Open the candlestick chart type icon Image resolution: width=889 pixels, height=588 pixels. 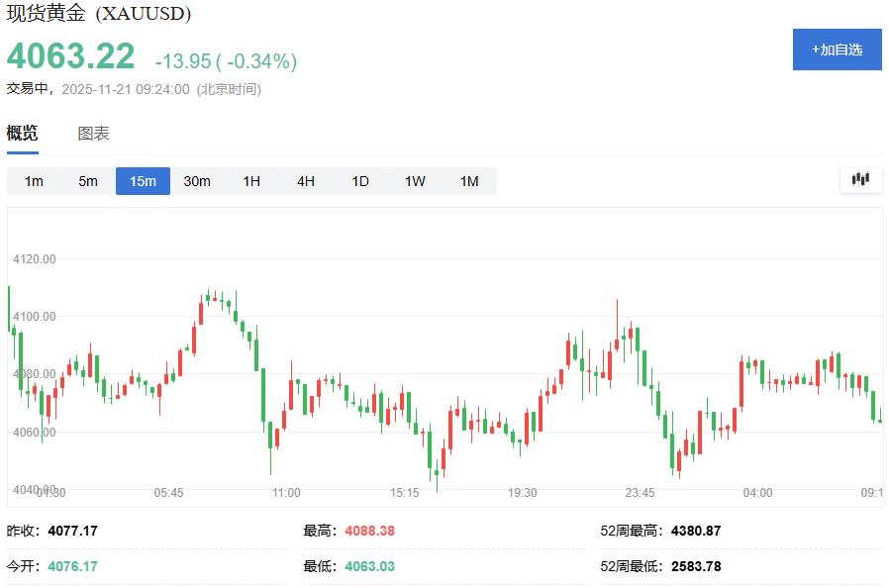(860, 180)
